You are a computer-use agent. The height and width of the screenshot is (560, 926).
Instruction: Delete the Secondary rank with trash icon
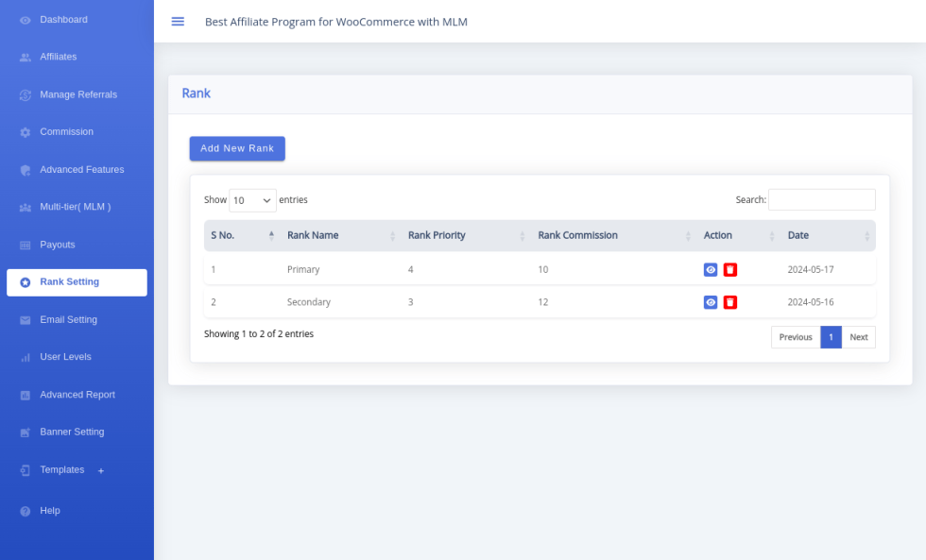click(x=730, y=303)
